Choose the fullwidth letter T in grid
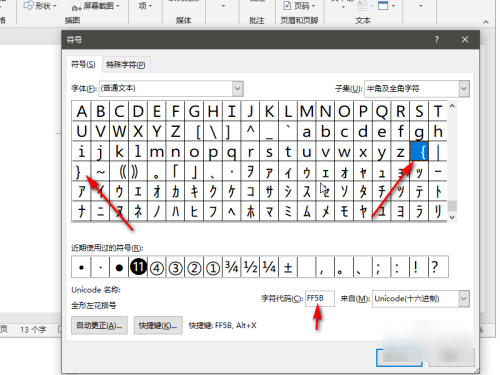This screenshot has width=500, height=375. click(x=438, y=111)
